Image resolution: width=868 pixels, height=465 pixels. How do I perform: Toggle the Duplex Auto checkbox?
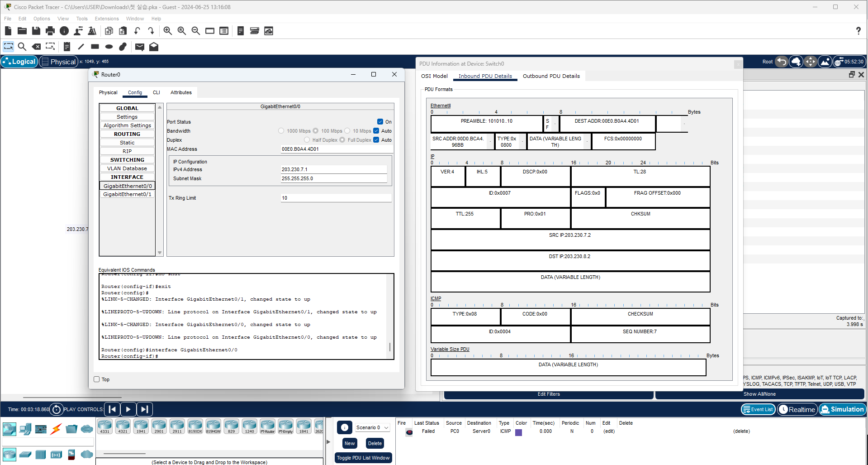pos(376,140)
